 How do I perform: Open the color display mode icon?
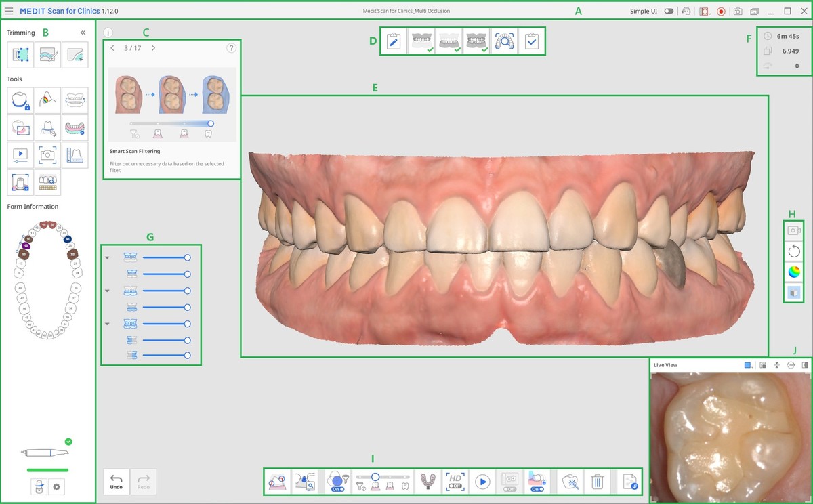793,272
